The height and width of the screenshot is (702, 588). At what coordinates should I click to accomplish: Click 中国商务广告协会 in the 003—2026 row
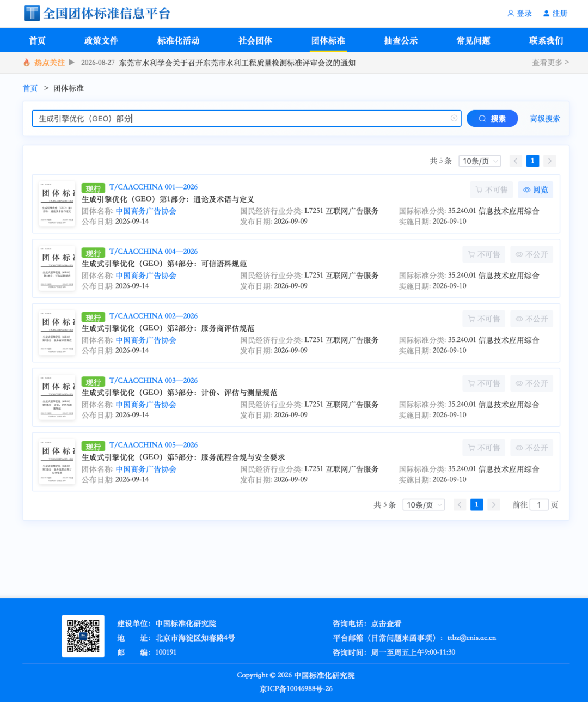pos(146,405)
